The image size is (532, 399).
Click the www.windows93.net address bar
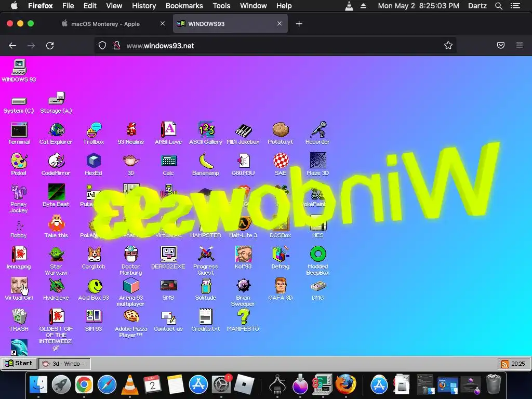coord(275,46)
